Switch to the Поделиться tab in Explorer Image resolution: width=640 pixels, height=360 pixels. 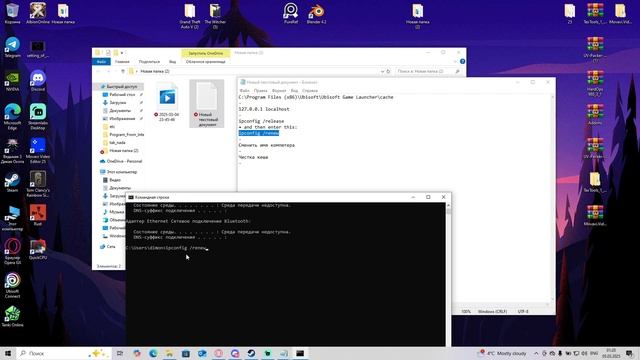tap(149, 62)
